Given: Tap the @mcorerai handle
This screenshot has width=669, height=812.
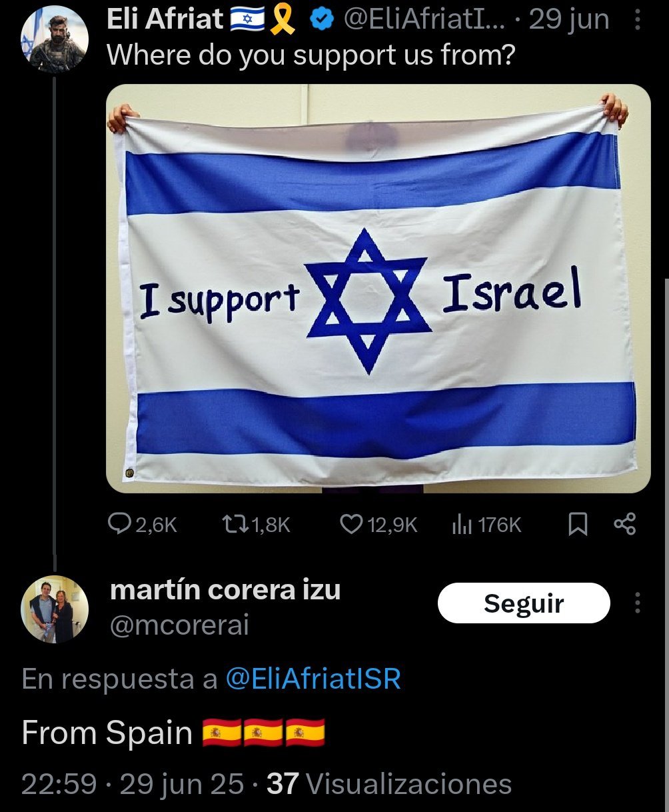Looking at the screenshot, I should 179,625.
